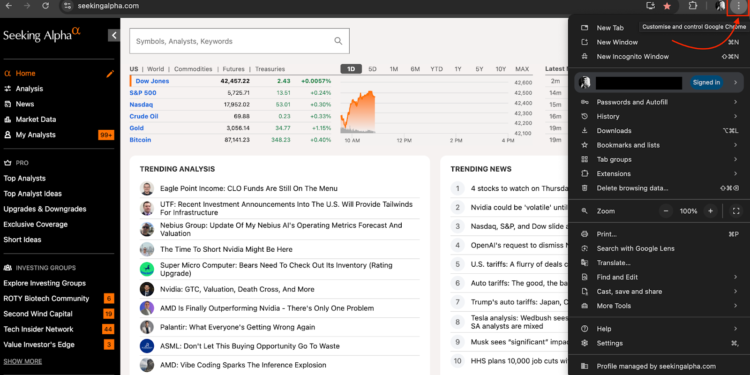Select the 1D chart range

pos(351,69)
